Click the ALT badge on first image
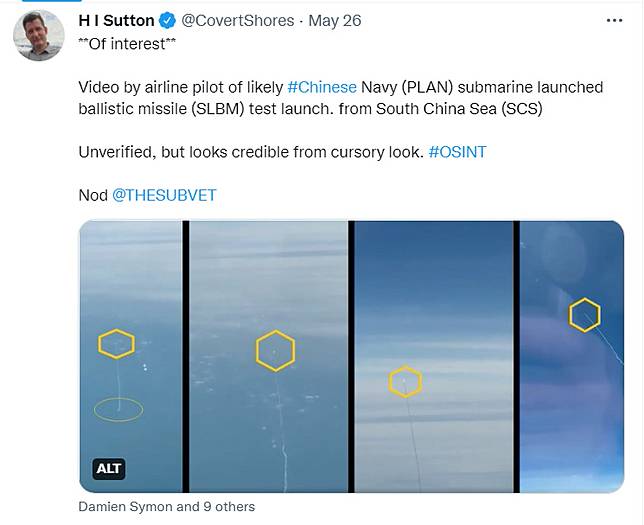Screen dimensions: 644x525 click(108, 468)
